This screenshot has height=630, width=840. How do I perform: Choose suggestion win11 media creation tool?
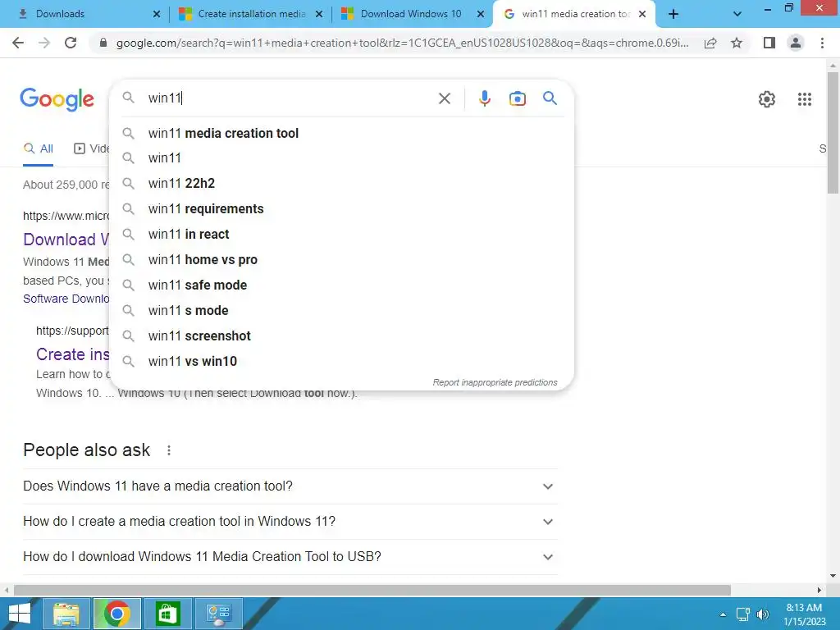[x=341, y=133]
